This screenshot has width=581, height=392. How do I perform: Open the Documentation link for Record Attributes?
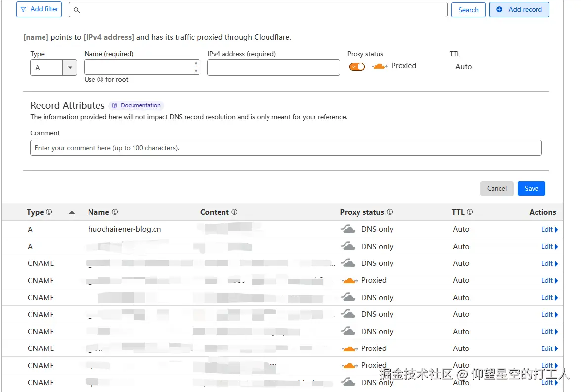pos(136,105)
